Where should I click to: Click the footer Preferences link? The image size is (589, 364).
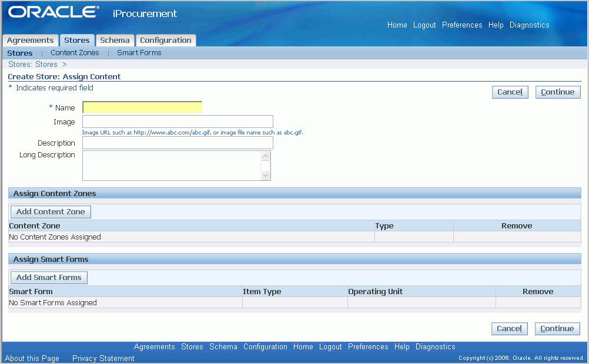pyautogui.click(x=368, y=347)
